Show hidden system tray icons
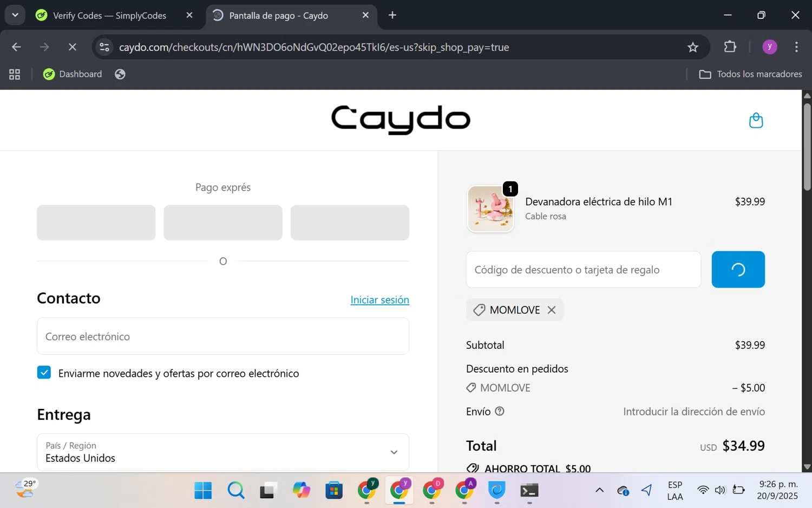This screenshot has width=812, height=508. 599,491
